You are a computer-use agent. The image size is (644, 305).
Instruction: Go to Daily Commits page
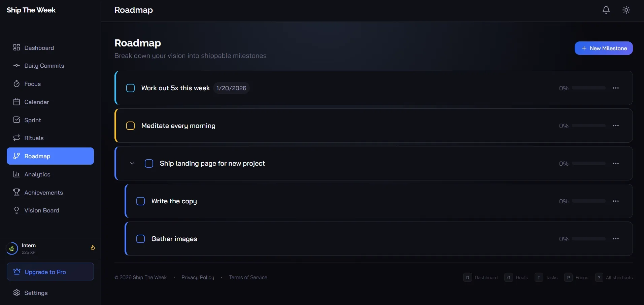pyautogui.click(x=44, y=66)
